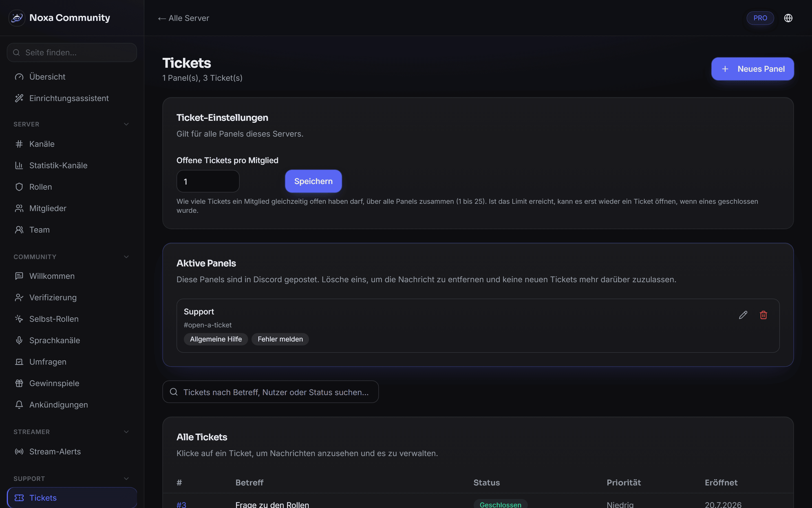This screenshot has width=812, height=508.
Task: Edit the Support panel with pencil icon
Action: (x=743, y=315)
